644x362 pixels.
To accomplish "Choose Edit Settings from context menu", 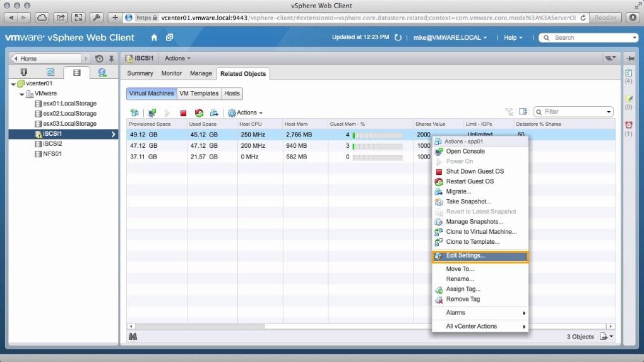I will [480, 256].
